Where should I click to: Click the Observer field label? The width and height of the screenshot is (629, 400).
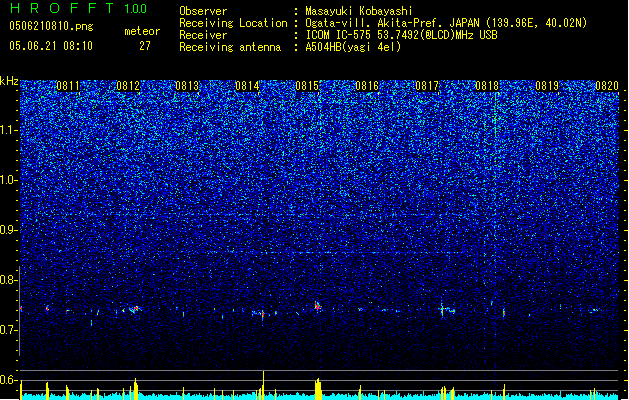click(203, 11)
